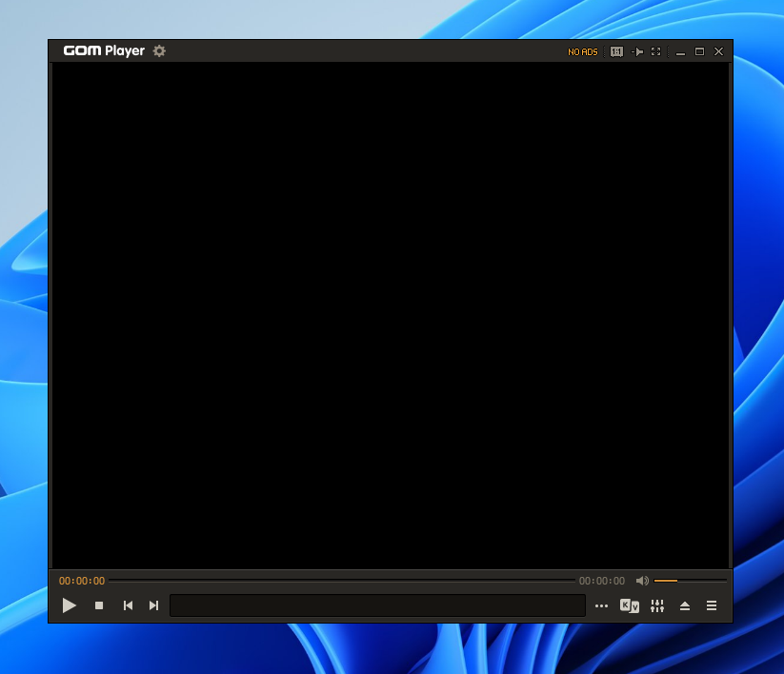784x674 pixels.
Task: Open GOM Player settings gear
Action: tap(159, 51)
